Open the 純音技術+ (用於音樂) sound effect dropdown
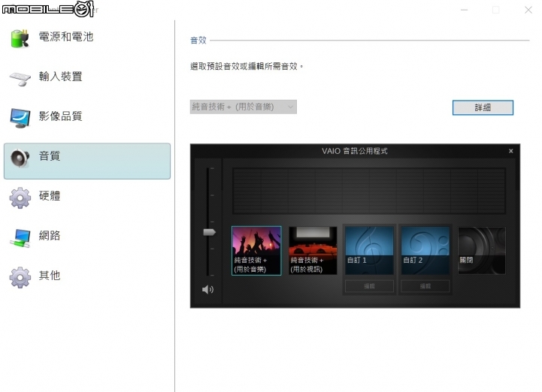Image resolution: width=542 pixels, height=392 pixels. pos(244,107)
